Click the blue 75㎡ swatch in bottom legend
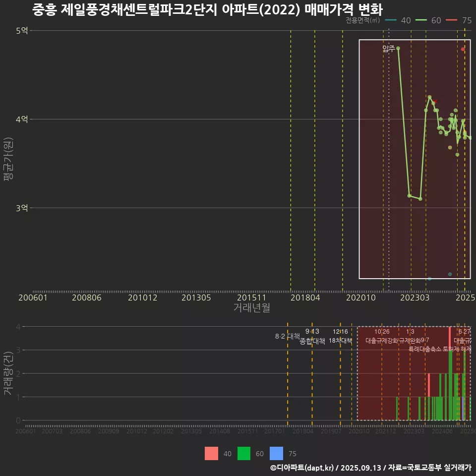The width and height of the screenshot is (476, 476). (x=276, y=454)
